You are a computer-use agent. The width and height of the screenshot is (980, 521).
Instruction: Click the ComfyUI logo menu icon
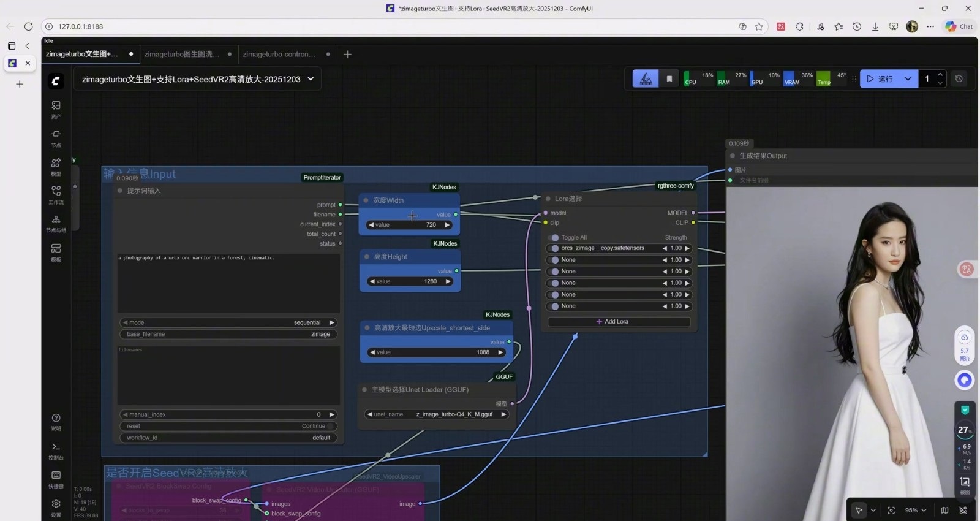pos(56,80)
